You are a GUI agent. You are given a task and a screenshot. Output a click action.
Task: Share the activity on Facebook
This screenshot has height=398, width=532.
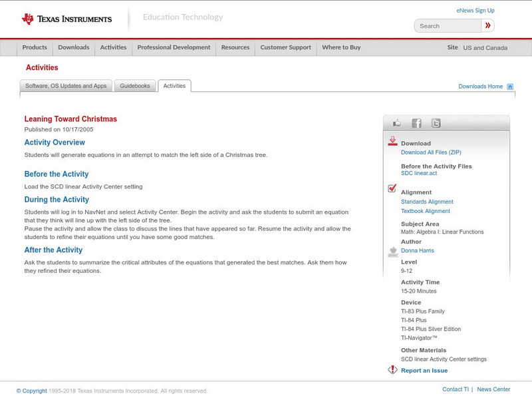[x=416, y=122]
